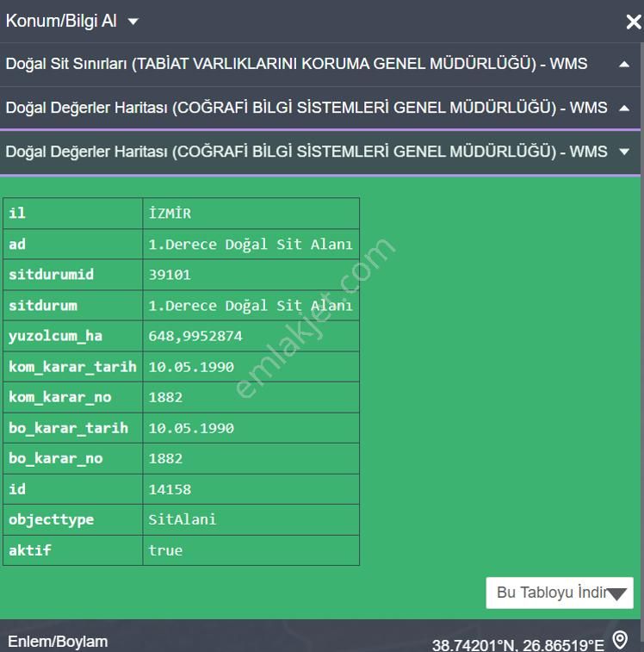Click the Konum/Bilgi Al title text

pyautogui.click(x=61, y=22)
